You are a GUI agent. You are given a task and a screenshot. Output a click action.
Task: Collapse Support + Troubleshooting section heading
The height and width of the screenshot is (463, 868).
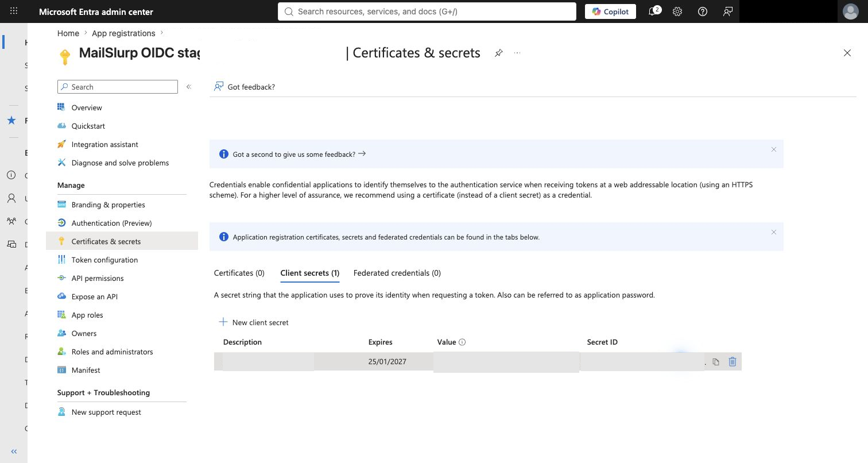[x=103, y=392]
